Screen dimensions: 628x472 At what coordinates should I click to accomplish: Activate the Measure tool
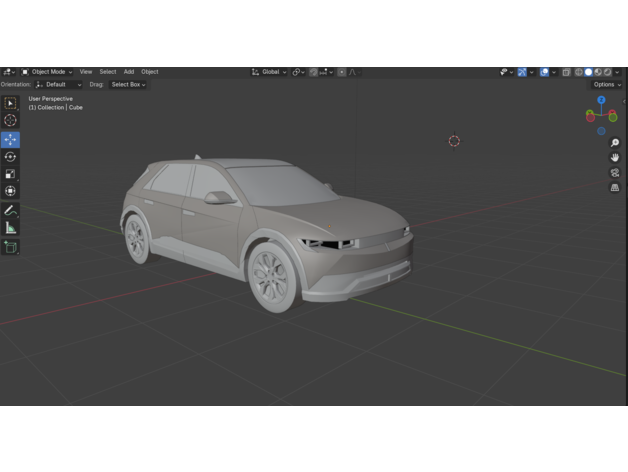click(x=11, y=228)
